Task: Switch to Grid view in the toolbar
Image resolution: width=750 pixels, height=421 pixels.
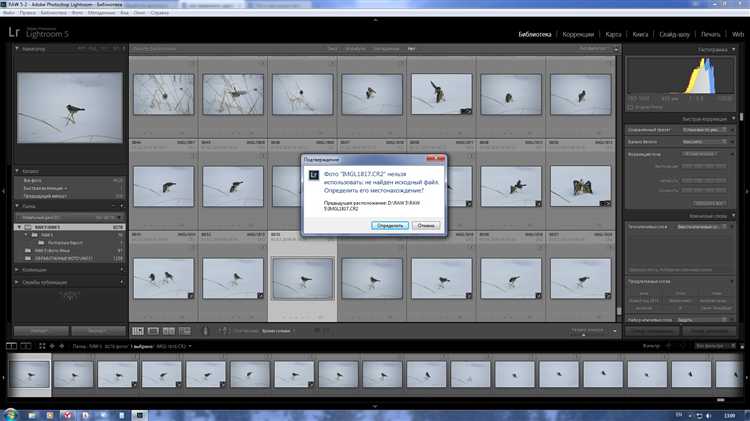Action: point(138,331)
